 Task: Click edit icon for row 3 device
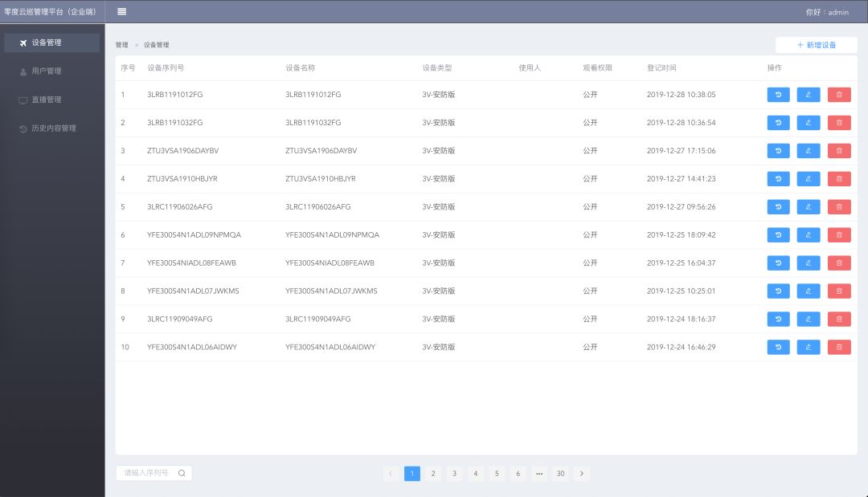point(809,151)
